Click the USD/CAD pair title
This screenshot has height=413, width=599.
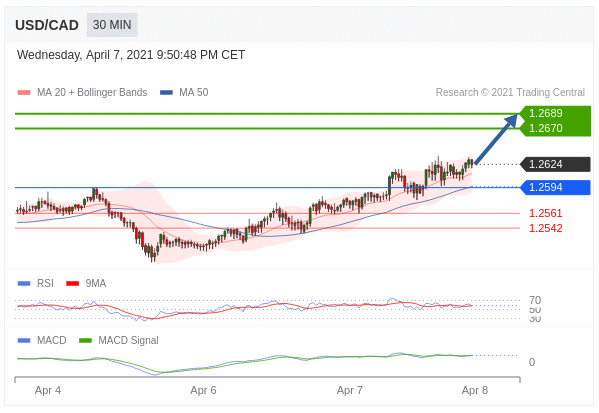click(x=47, y=25)
